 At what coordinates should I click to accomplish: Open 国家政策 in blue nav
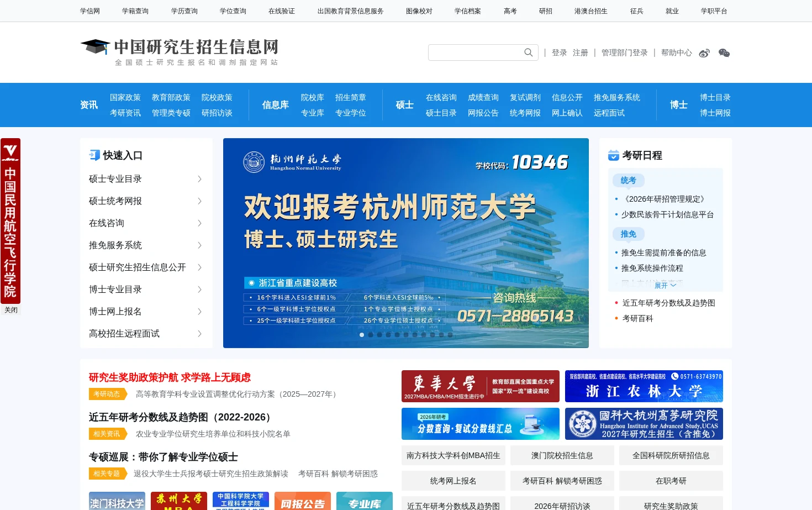coord(125,97)
